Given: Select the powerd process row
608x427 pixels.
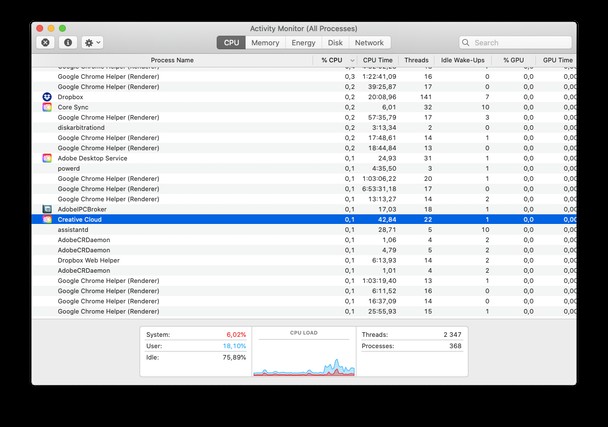Looking at the screenshot, I should click(x=304, y=168).
